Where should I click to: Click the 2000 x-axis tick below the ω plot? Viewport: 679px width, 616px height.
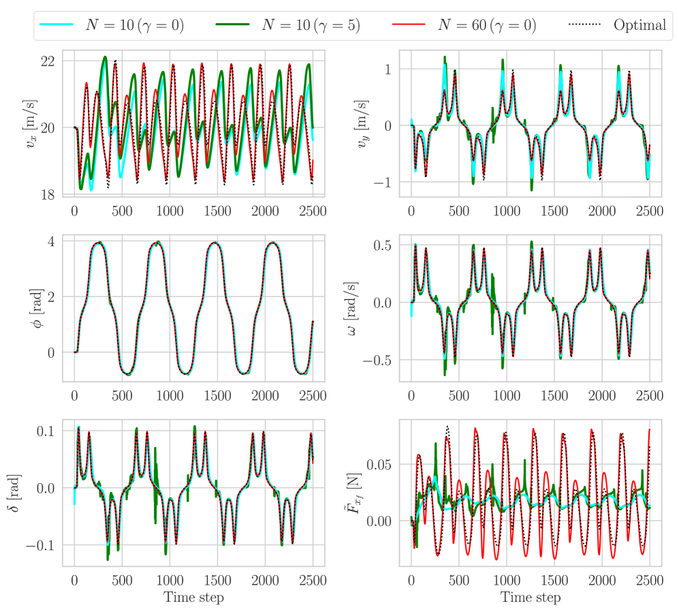click(x=602, y=395)
